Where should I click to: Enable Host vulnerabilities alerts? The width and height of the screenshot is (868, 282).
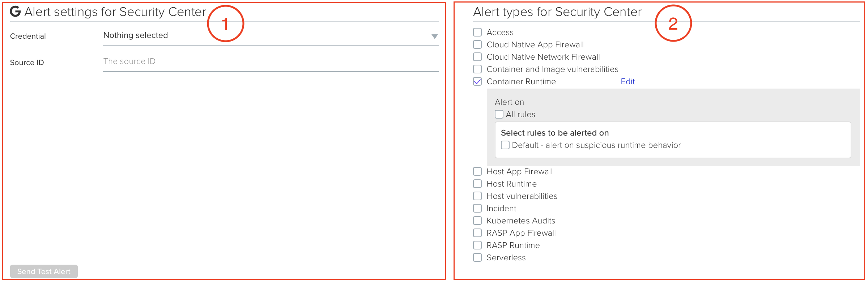point(477,196)
